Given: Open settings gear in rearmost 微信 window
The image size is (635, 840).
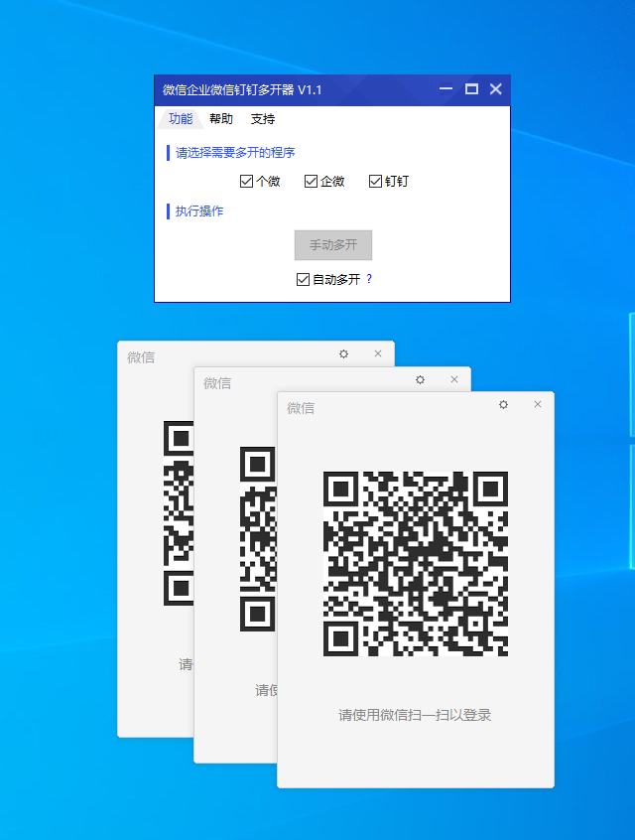Looking at the screenshot, I should (x=343, y=353).
